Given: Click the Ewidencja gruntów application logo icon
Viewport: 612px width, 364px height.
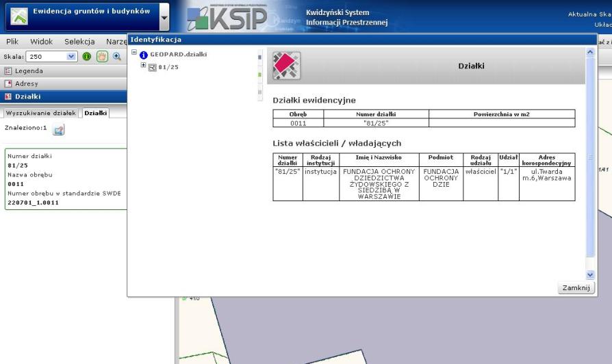Looking at the screenshot, I should (x=18, y=16).
